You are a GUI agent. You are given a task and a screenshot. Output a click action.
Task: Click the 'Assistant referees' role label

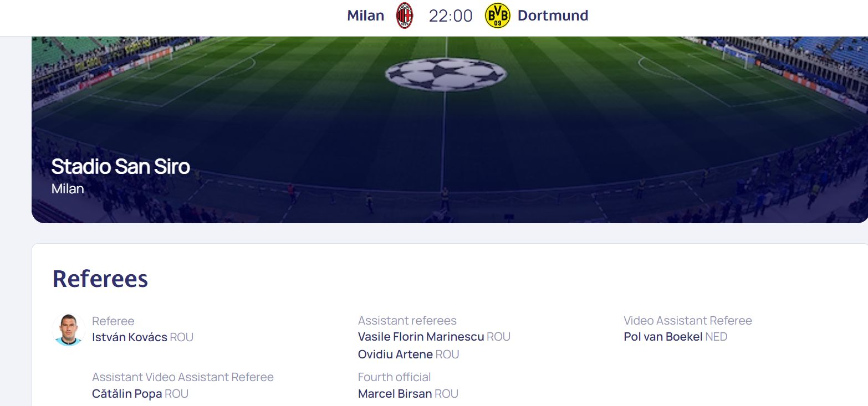pos(407,321)
